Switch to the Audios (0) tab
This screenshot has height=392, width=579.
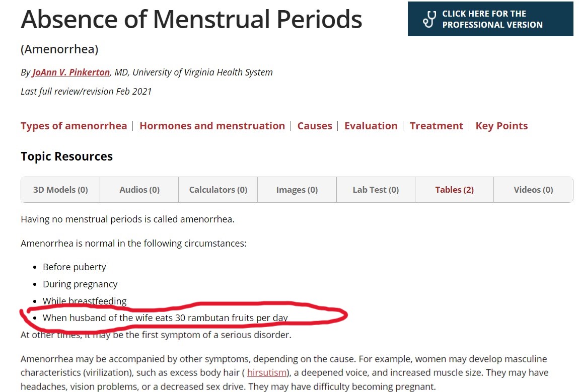tap(139, 190)
